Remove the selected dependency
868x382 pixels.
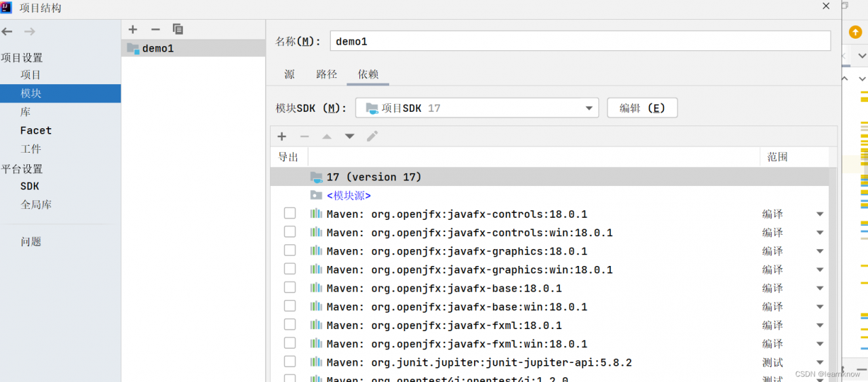click(304, 136)
